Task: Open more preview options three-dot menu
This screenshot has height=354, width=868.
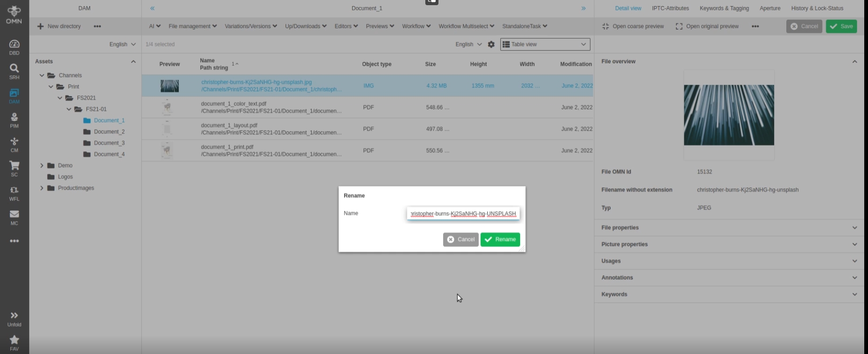Action: (x=755, y=26)
